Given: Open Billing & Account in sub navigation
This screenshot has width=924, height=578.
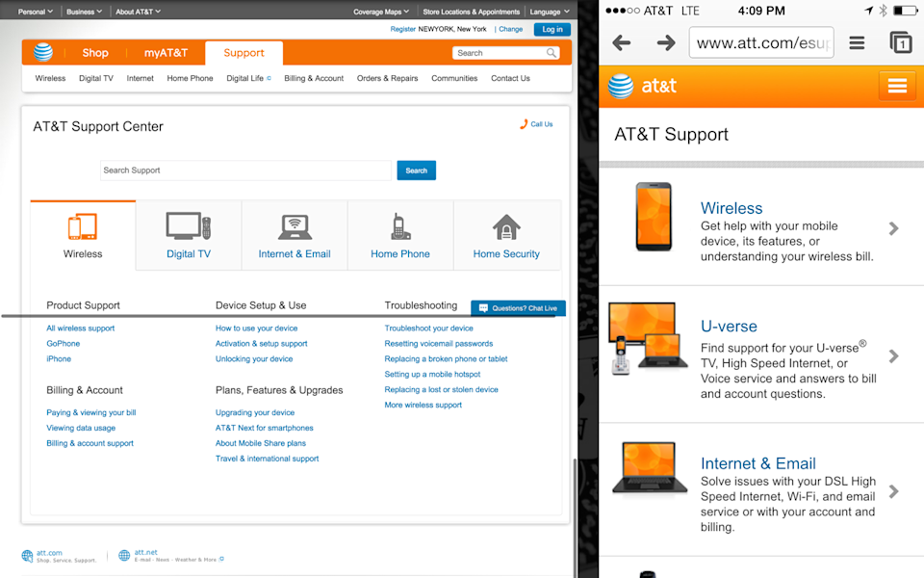Looking at the screenshot, I should (x=314, y=78).
